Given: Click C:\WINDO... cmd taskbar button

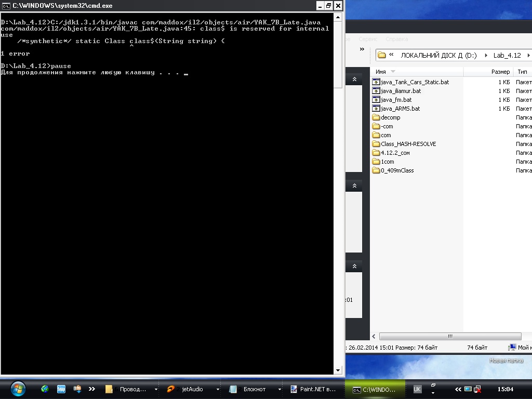Looking at the screenshot, I should [374, 390].
